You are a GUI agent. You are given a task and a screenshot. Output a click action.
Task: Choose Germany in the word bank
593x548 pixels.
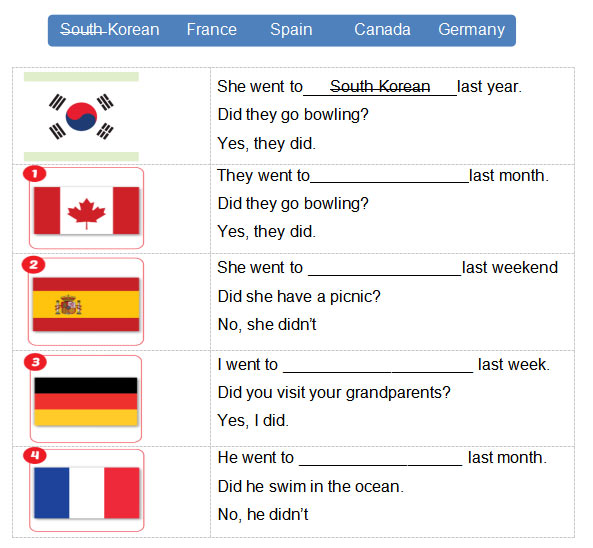tap(472, 30)
